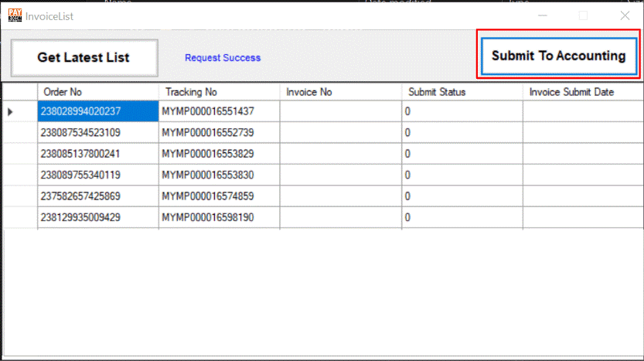Select order number 238129935009429 cell
The height and width of the screenshot is (361, 644).
click(97, 217)
